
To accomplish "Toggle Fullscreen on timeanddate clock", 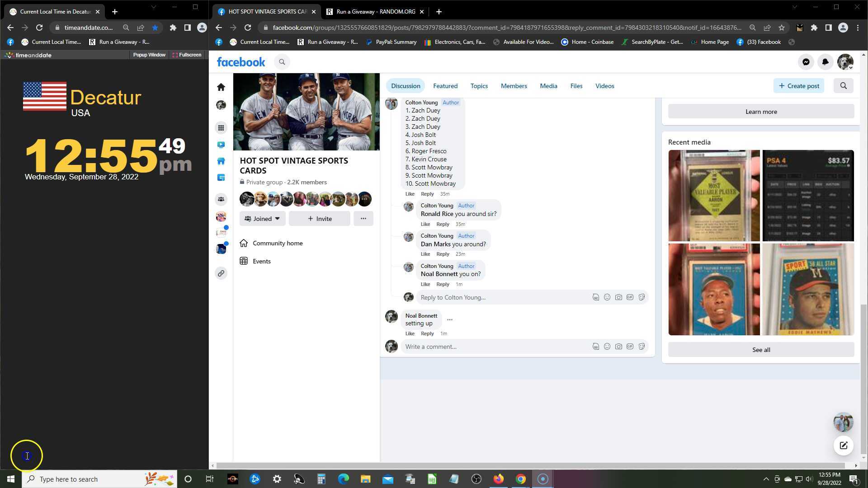I will pyautogui.click(x=187, y=55).
